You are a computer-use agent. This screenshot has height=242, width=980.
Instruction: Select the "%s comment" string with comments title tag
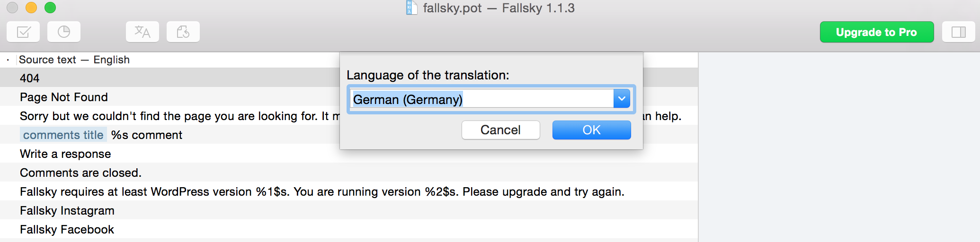click(147, 135)
